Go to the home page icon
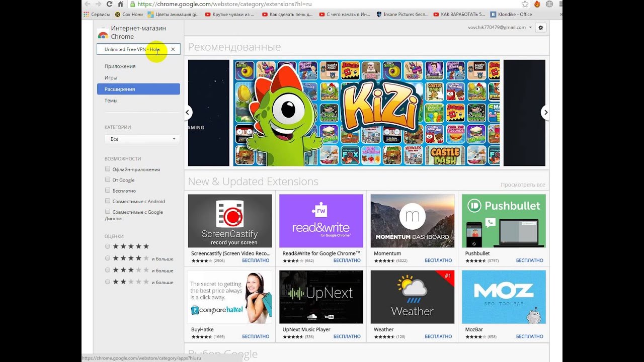This screenshot has height=362, width=644. pos(120,4)
